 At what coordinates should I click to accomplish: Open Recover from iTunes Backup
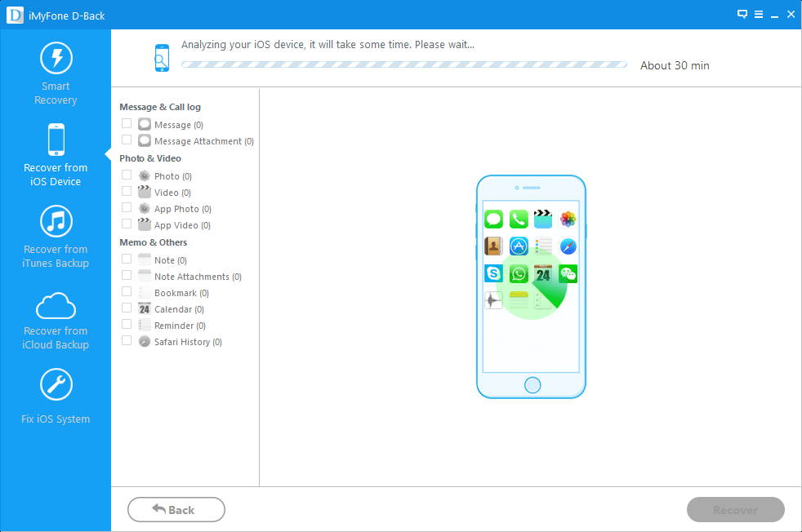click(56, 237)
